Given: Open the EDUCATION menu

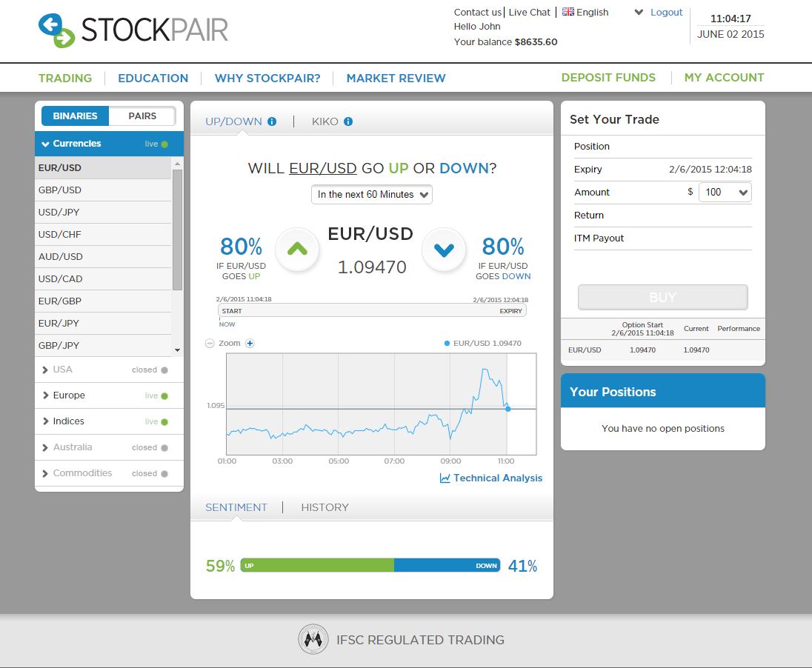Looking at the screenshot, I should tap(153, 79).
